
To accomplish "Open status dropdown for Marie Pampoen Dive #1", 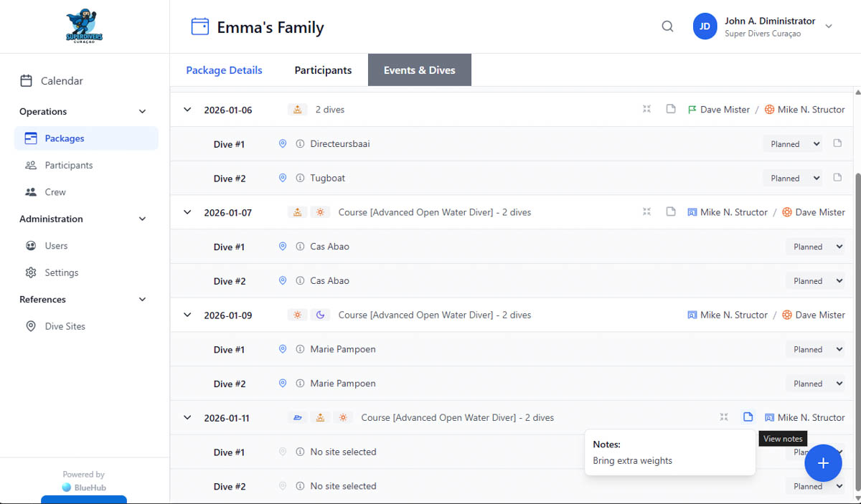I will [815, 350].
